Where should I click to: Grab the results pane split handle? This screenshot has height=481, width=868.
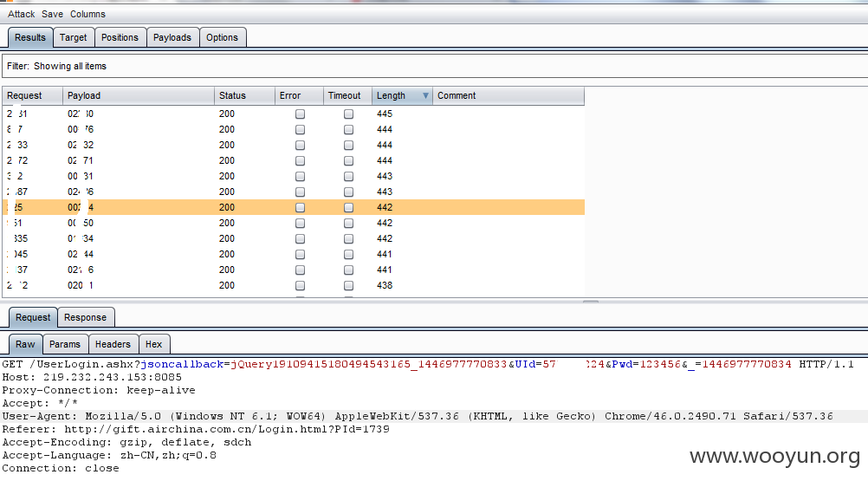point(591,302)
